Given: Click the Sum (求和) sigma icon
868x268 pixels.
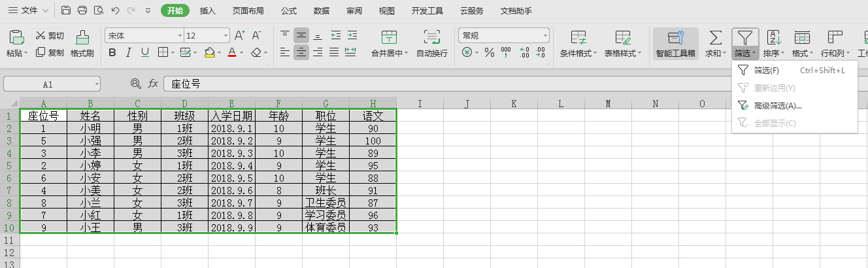Looking at the screenshot, I should (716, 37).
